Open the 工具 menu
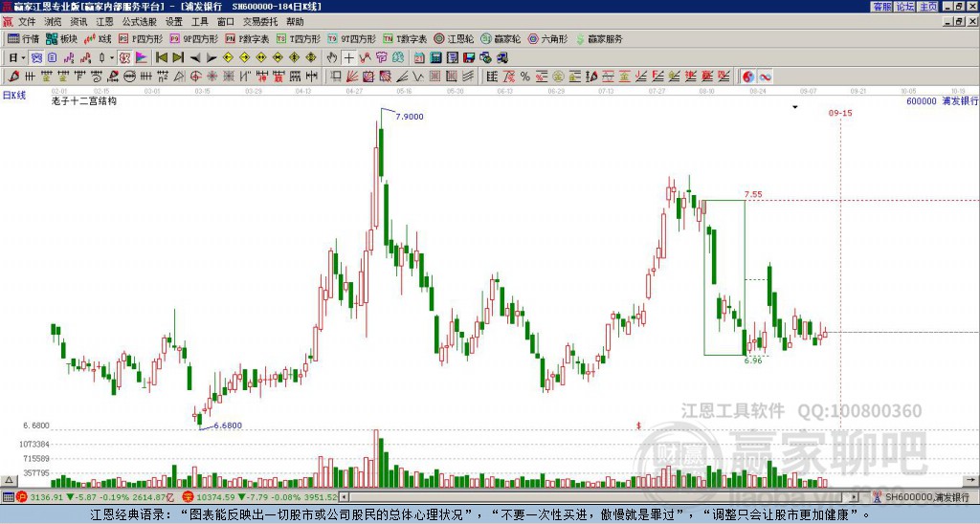The height and width of the screenshot is (524, 980). tap(199, 22)
